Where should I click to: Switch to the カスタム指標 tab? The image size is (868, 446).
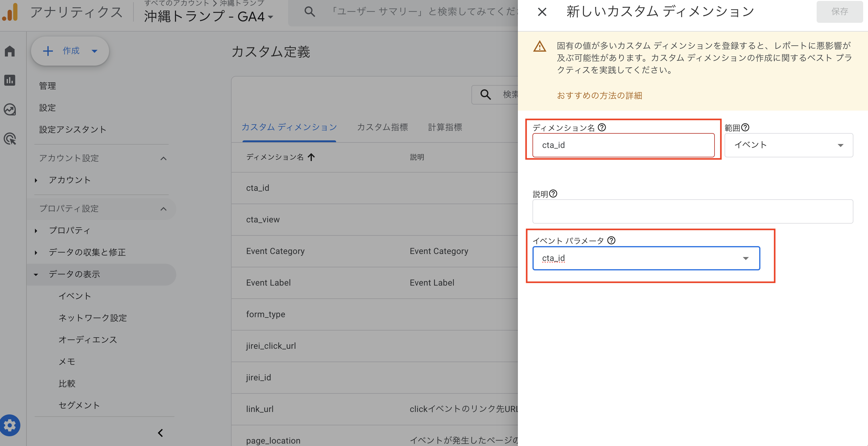point(382,127)
